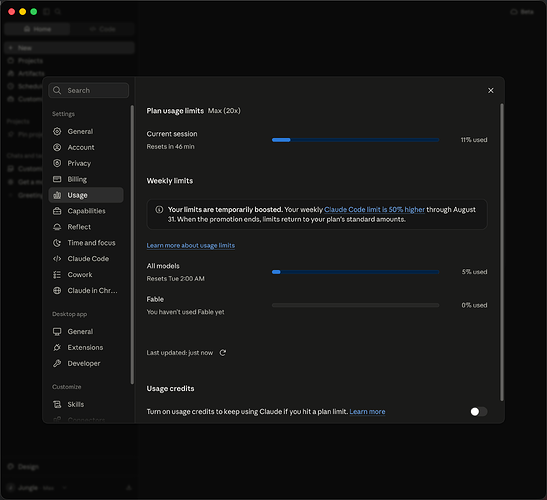Click the Usage panel scrollbar
Viewport: 547px width, 500px height.
pyautogui.click(x=502, y=252)
